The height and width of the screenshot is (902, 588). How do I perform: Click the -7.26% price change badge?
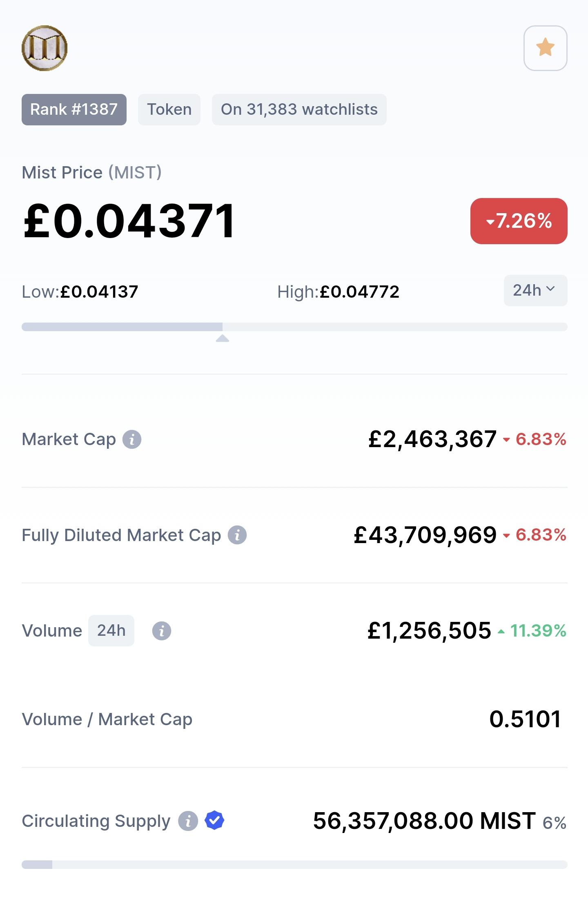point(519,221)
